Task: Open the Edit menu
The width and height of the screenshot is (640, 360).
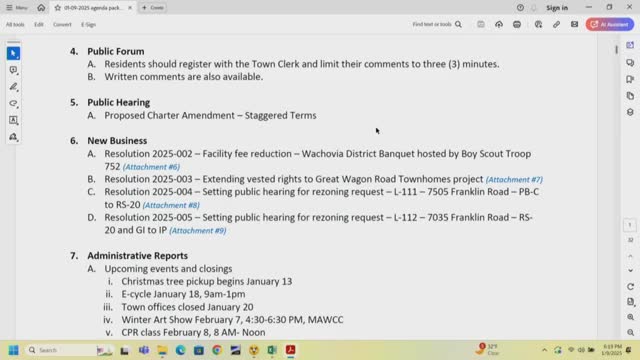Action: click(39, 24)
